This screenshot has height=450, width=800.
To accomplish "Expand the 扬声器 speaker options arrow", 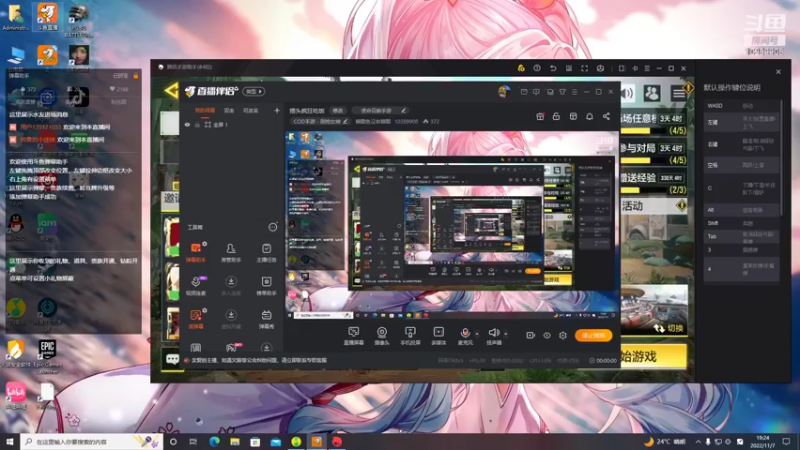I will pyautogui.click(x=506, y=334).
